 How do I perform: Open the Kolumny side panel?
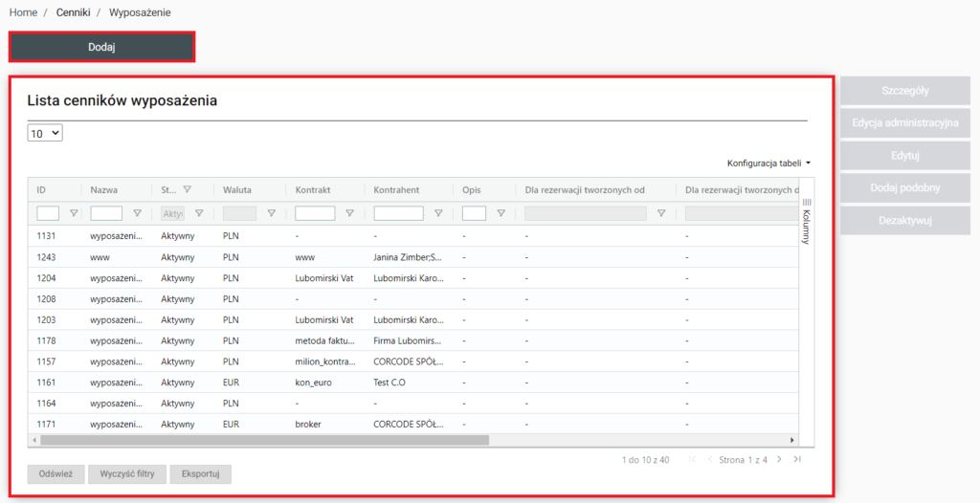coord(806,221)
